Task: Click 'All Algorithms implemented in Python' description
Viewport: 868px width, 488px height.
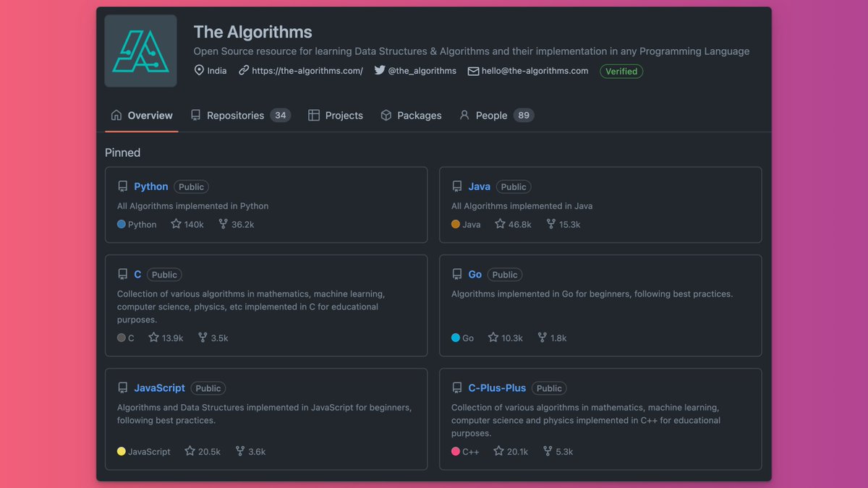Action: [x=193, y=206]
